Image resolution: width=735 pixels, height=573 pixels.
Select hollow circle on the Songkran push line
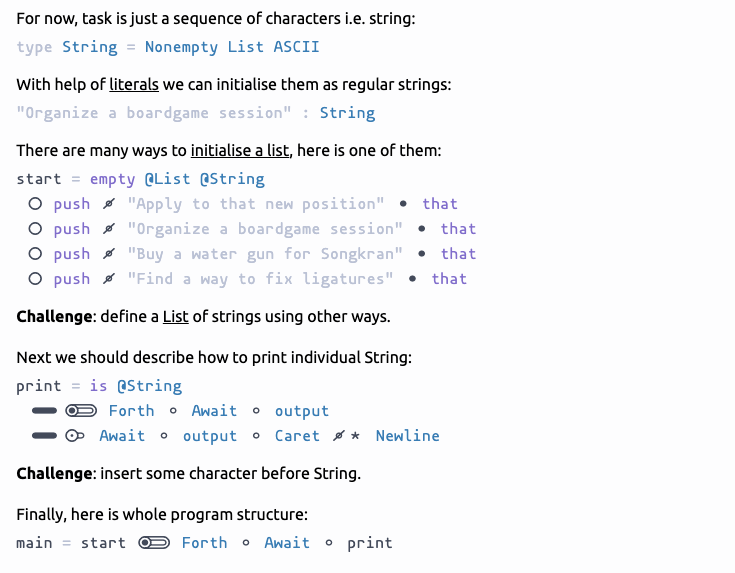[35, 254]
